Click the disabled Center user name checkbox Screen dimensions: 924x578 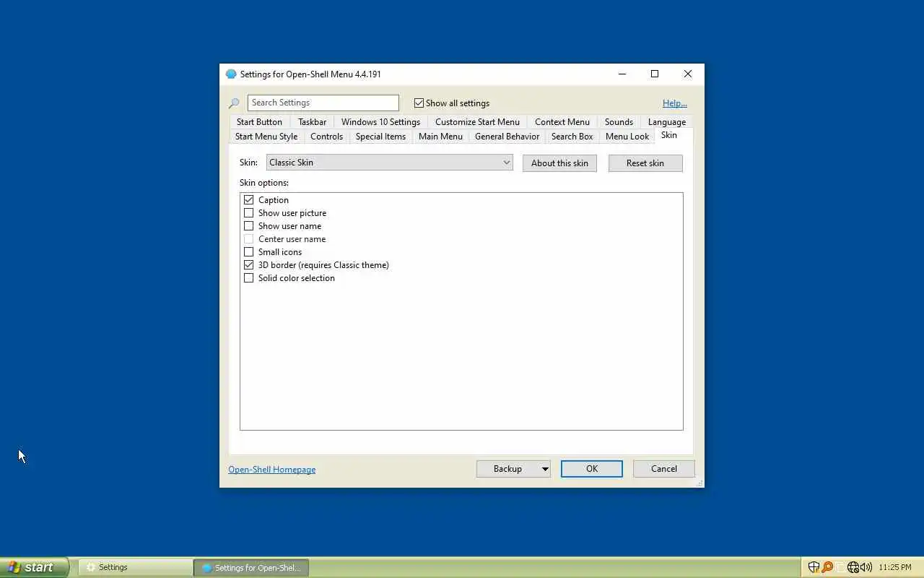(x=249, y=238)
